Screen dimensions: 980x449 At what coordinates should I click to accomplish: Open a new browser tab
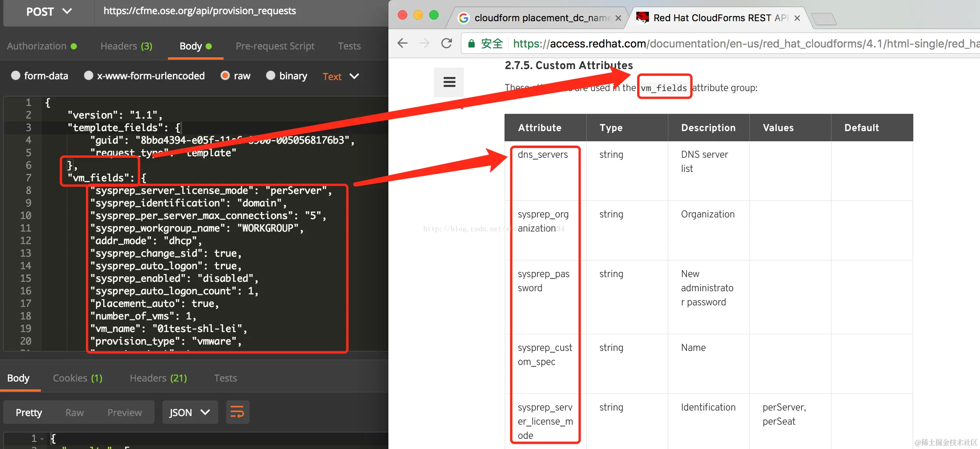(x=824, y=18)
